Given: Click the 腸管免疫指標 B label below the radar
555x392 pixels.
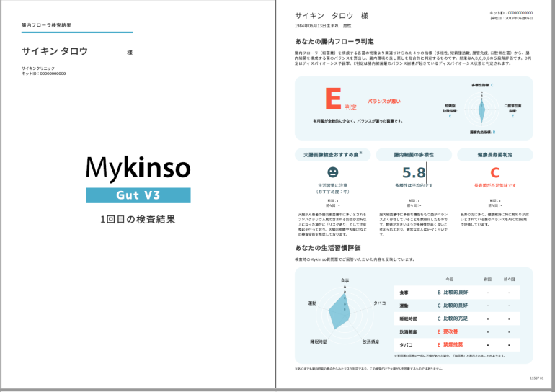Looking at the screenshot, I should point(483,133).
